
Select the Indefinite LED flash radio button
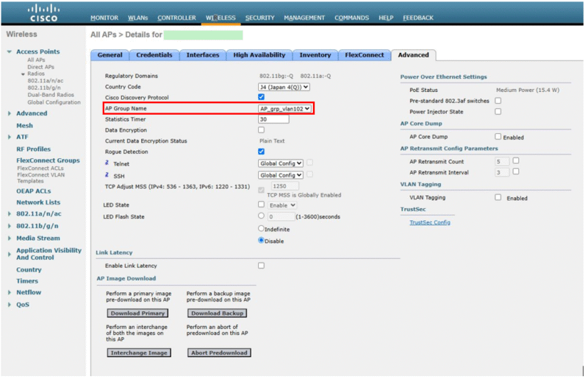262,228
